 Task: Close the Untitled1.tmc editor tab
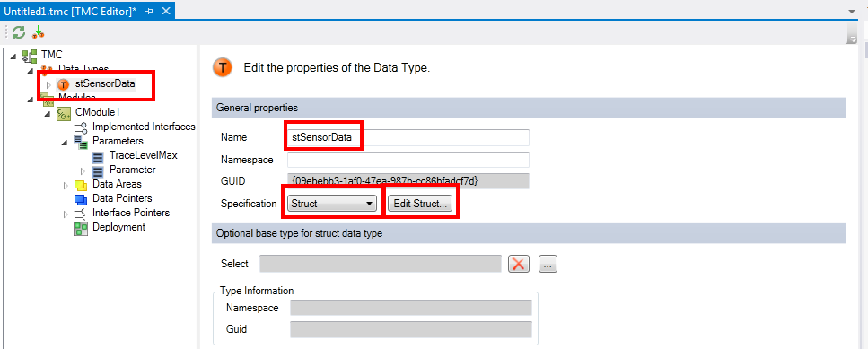click(x=165, y=11)
